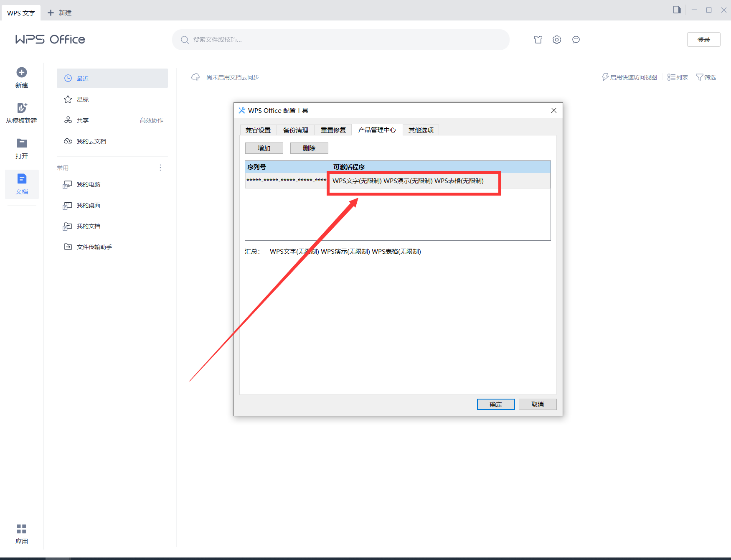The height and width of the screenshot is (560, 731).
Task: Click 取消 to cancel the dialog
Action: click(538, 405)
